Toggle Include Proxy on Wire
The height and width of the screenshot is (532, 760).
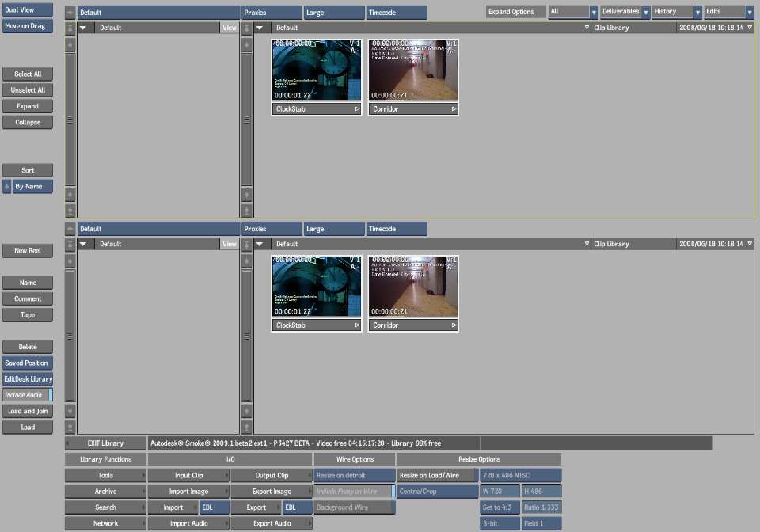[353, 492]
